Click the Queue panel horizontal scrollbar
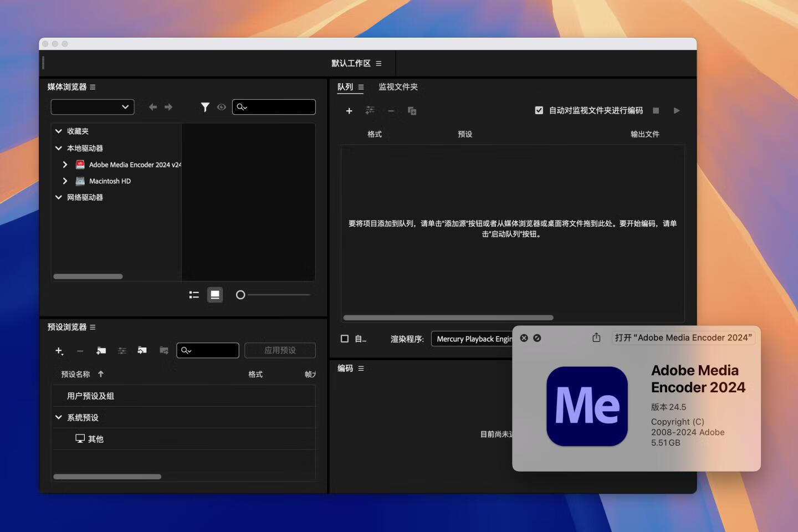798x532 pixels. tap(448, 318)
